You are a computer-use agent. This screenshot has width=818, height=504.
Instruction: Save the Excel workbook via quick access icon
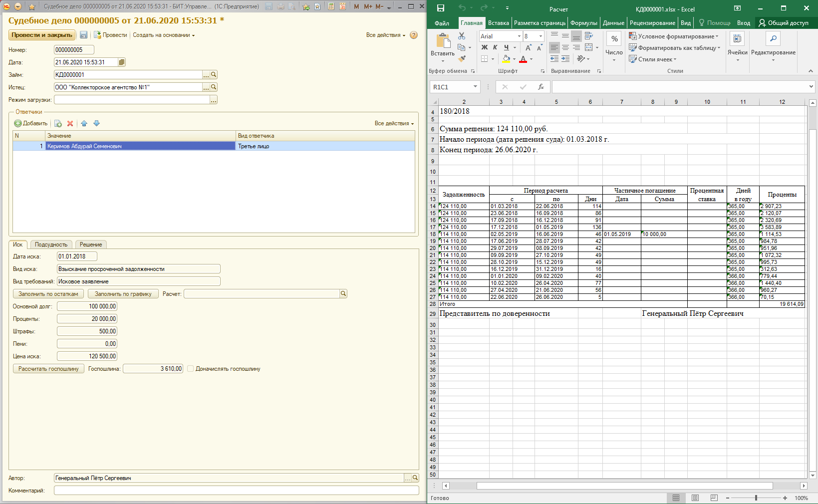[x=440, y=8]
